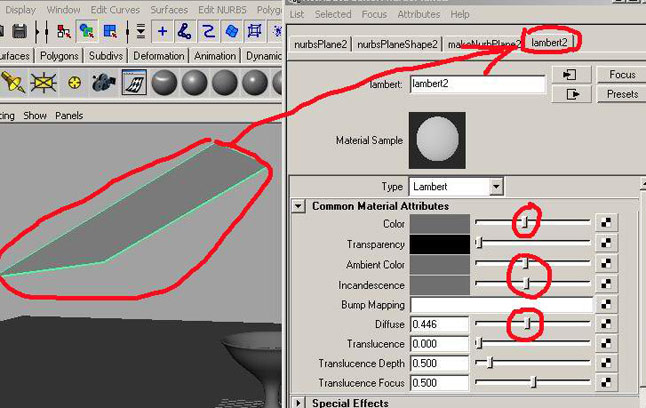Image resolution: width=646 pixels, height=408 pixels.
Task: Click the Material Sample sphere preview
Action: pyautogui.click(x=437, y=140)
